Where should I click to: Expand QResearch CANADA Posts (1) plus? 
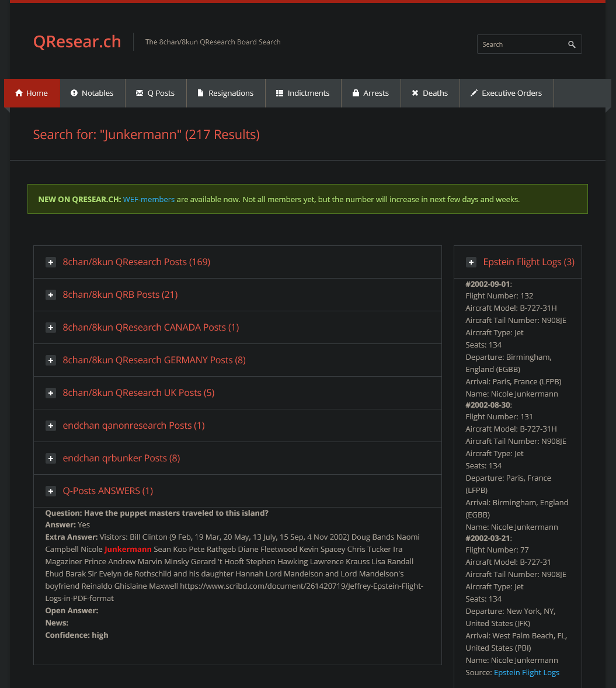pyautogui.click(x=51, y=328)
